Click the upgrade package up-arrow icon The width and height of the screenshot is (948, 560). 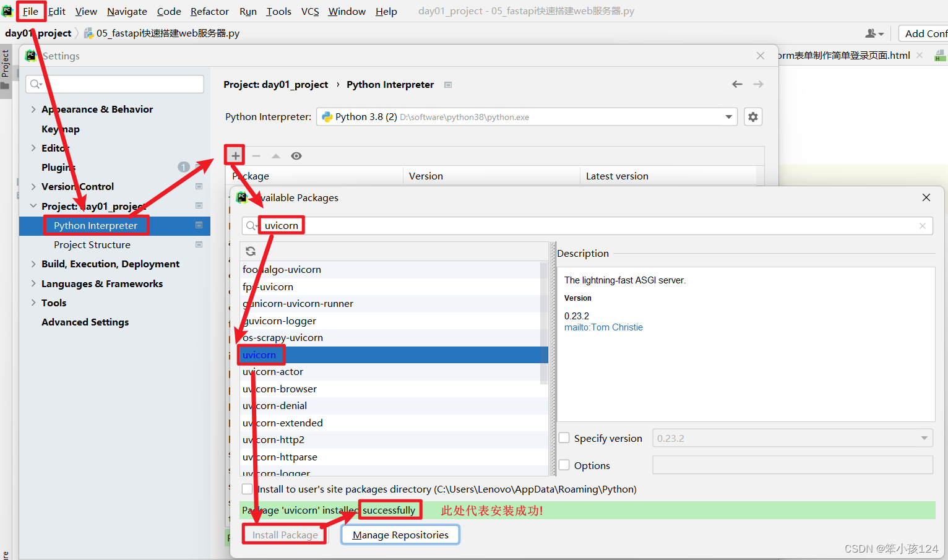[x=276, y=156]
